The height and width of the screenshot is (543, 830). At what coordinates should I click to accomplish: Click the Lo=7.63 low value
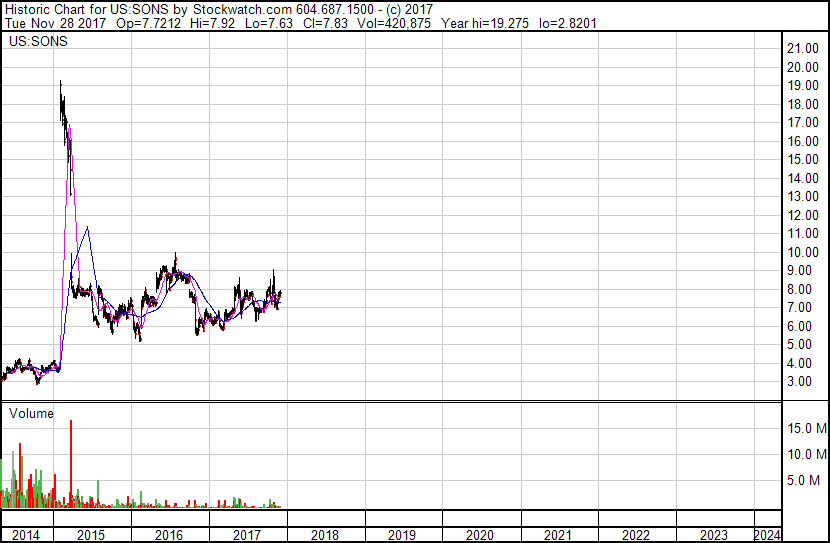[x=269, y=23]
